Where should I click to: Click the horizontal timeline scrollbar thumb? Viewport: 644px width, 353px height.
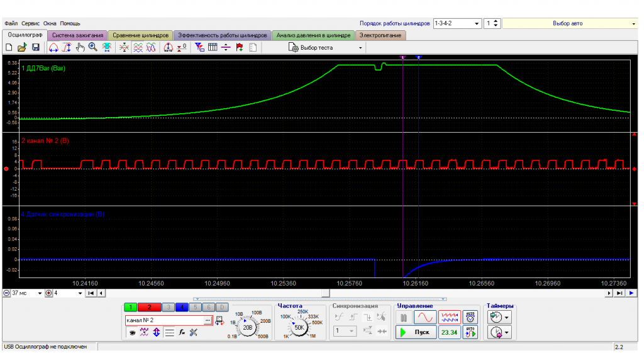[x=326, y=293]
